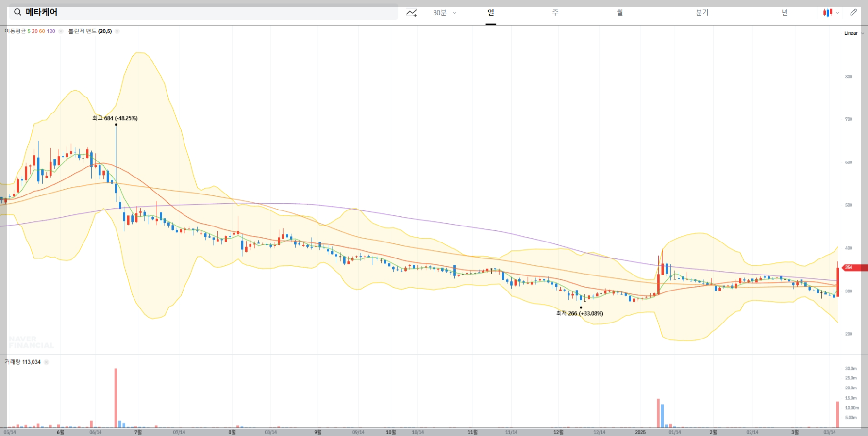Click the 거래량 113,034 label
This screenshot has width=868, height=436.
(23, 362)
